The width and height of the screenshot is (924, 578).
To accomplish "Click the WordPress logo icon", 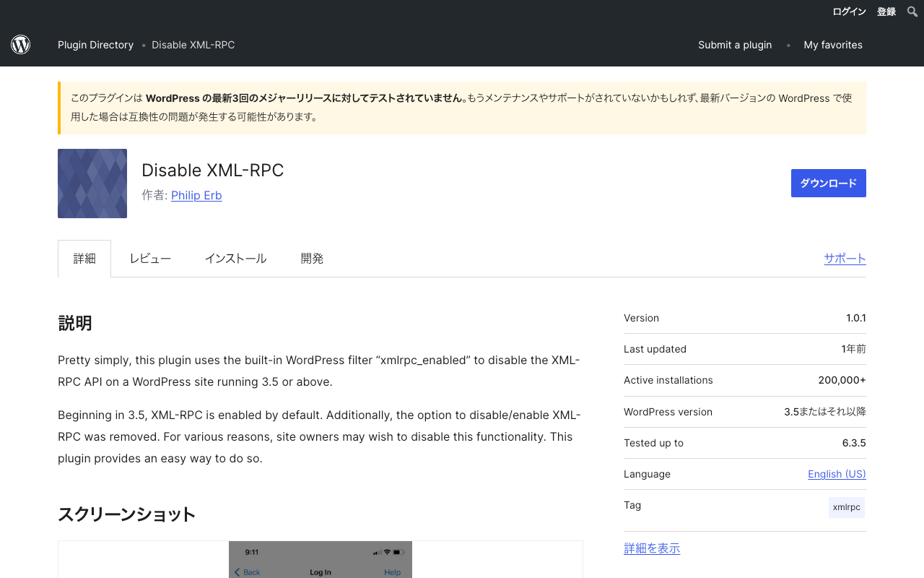I will point(20,45).
